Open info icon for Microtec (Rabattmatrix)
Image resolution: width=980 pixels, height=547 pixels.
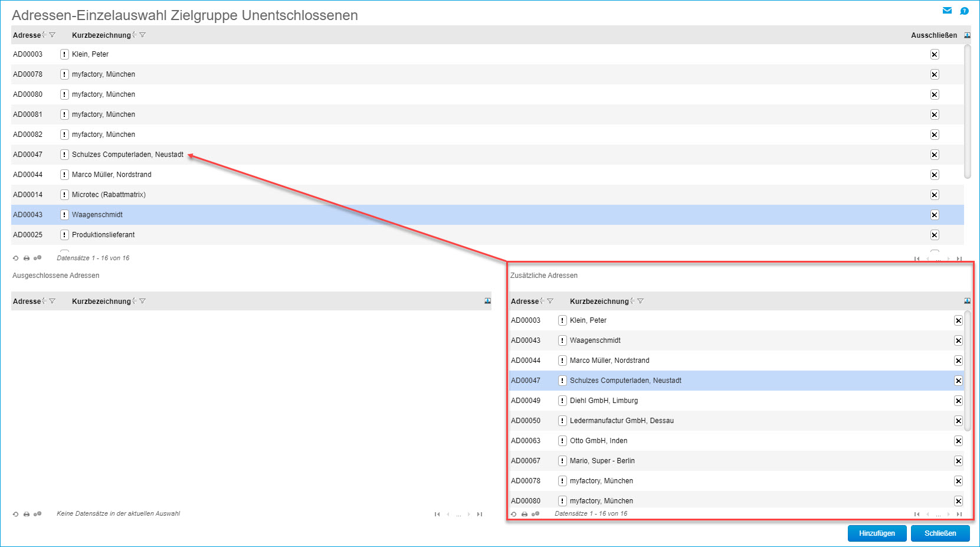64,195
